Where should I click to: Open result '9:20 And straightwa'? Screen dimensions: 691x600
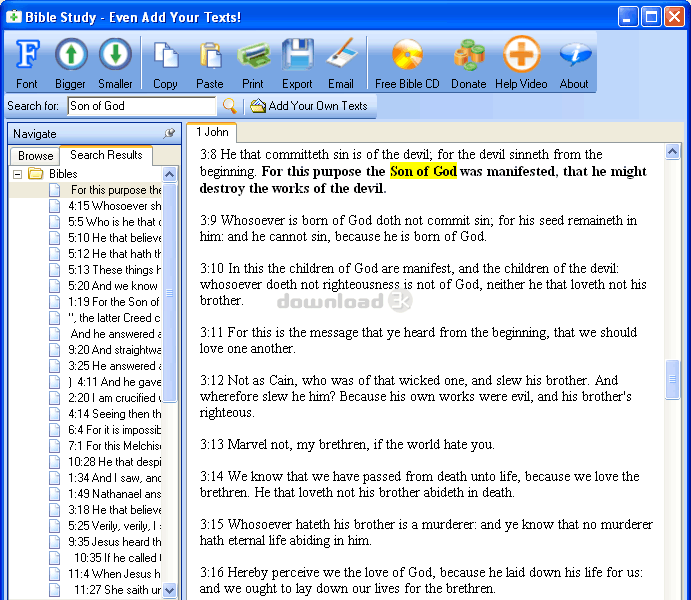[115, 350]
